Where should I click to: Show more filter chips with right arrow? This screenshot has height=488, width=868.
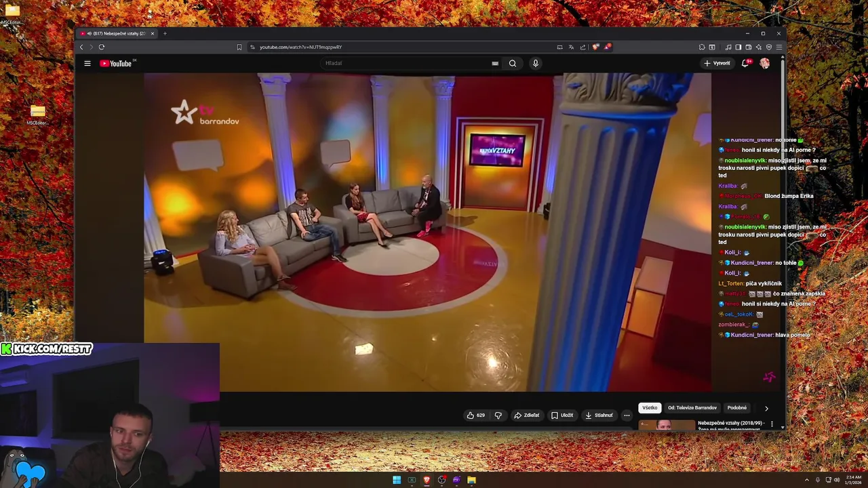(x=766, y=408)
